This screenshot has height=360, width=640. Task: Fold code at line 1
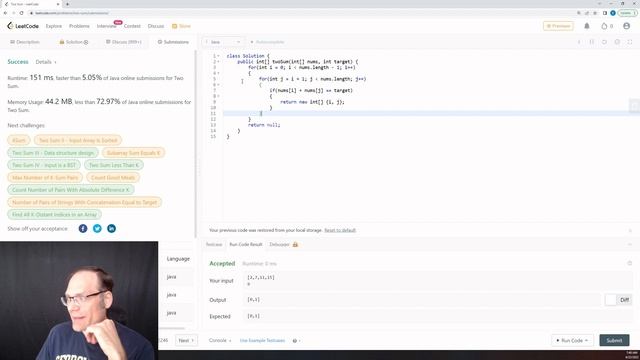coord(218,56)
